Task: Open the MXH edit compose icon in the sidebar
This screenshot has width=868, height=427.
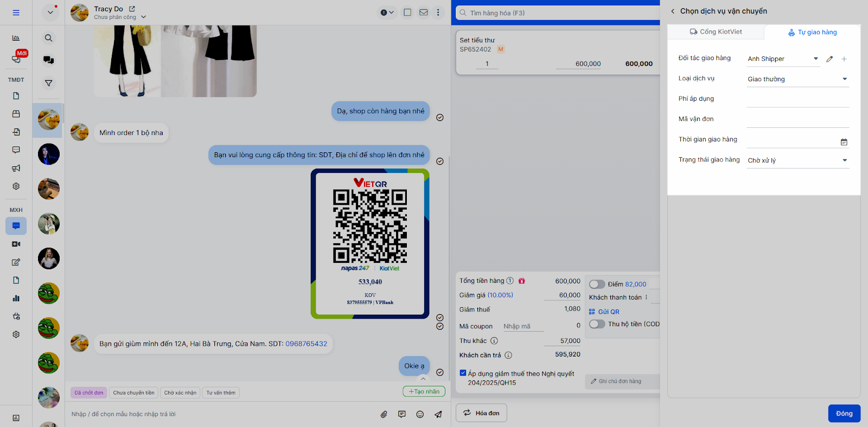Action: point(16,262)
